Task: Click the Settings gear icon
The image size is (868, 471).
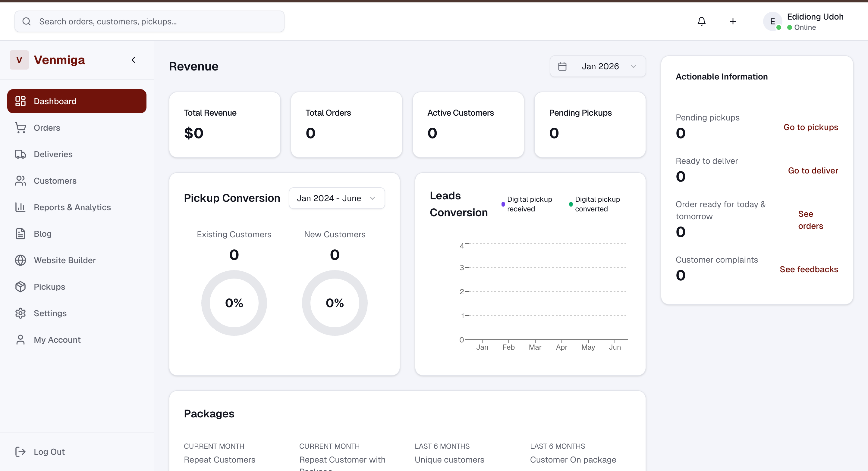Action: (20, 313)
